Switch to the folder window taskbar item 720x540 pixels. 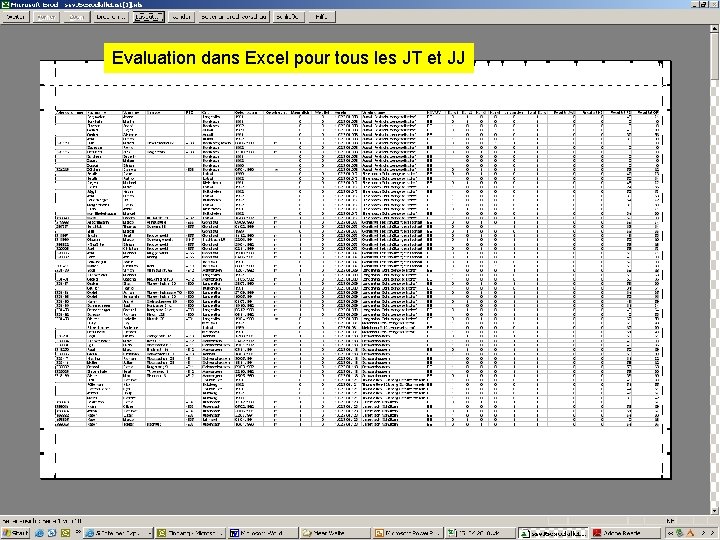tap(335, 533)
